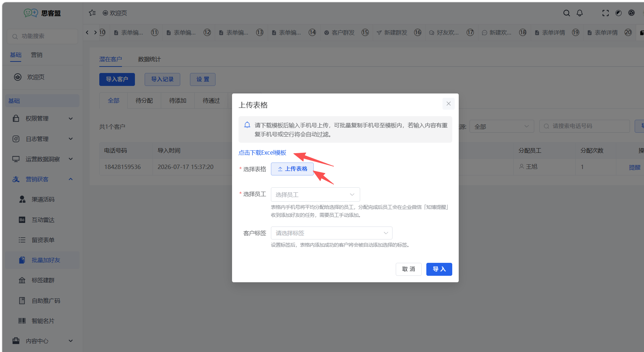Open the 全部 source dropdown
This screenshot has height=352, width=644.
click(x=502, y=126)
